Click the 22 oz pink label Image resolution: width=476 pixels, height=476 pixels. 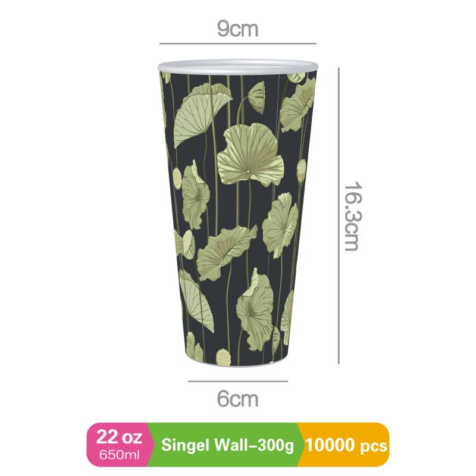[x=119, y=437]
